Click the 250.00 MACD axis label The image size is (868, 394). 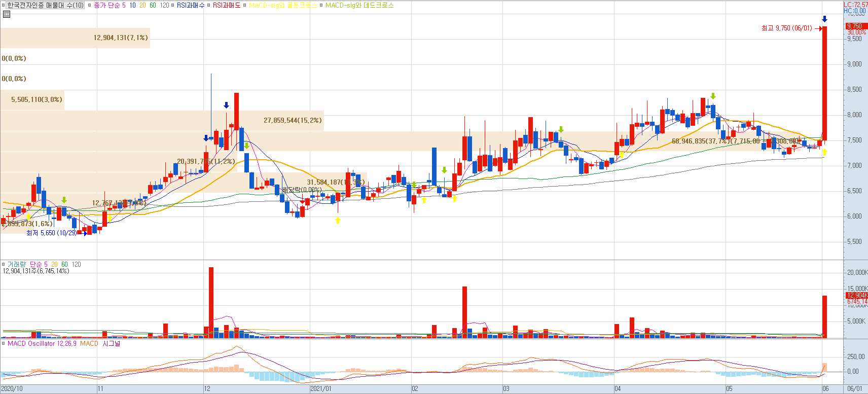click(x=855, y=357)
